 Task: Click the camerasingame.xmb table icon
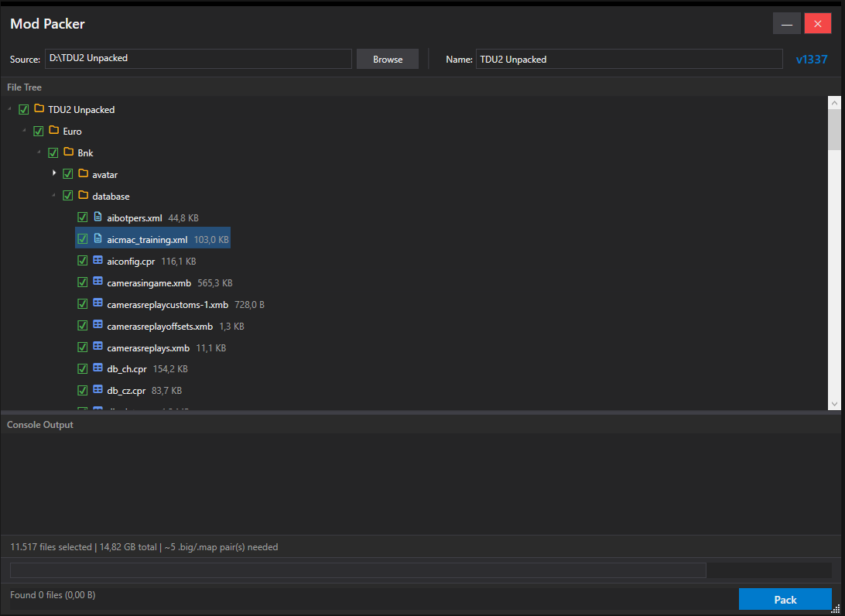point(97,282)
